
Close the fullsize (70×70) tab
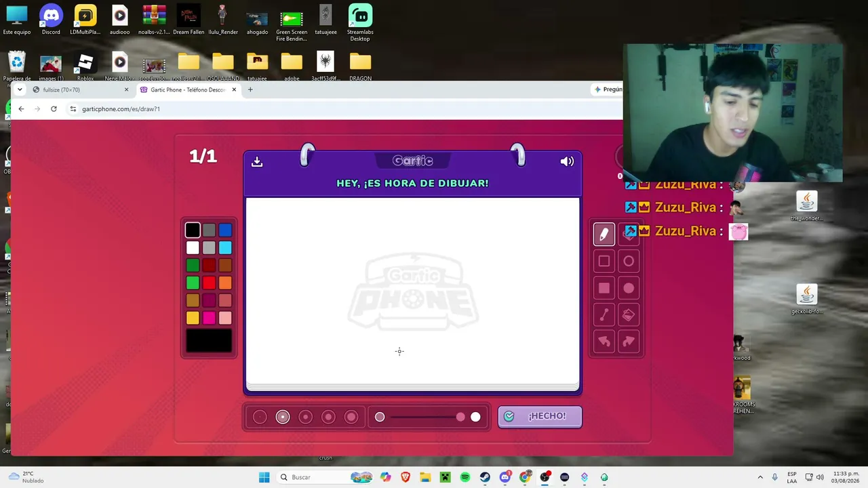pyautogui.click(x=126, y=89)
